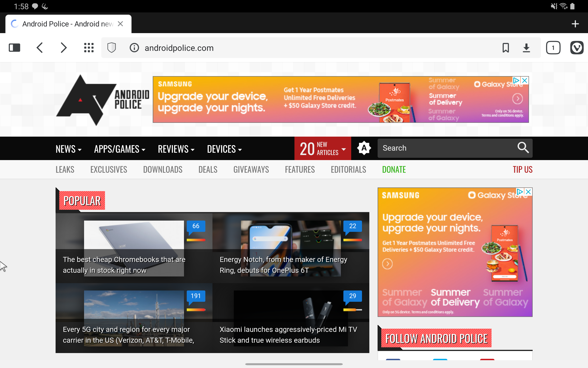
Task: Open the FEATURES section
Action: 300,170
